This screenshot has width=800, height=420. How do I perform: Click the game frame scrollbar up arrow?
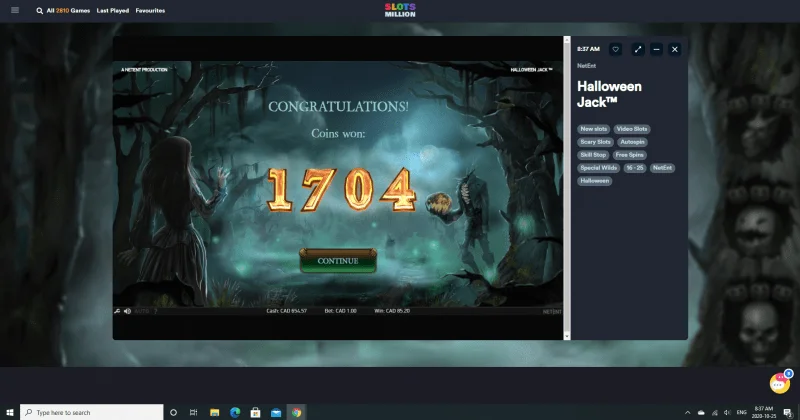567,39
